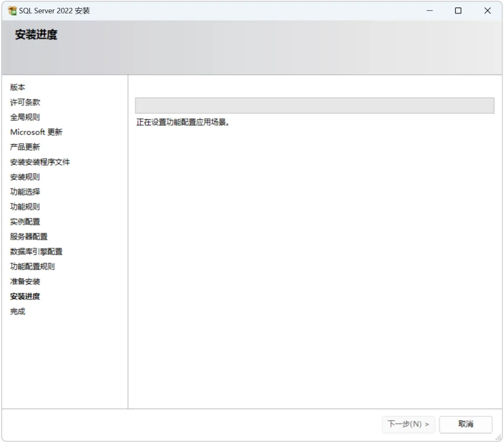Minimize the SQL Server 2022 setup window
The image size is (504, 443).
tap(429, 11)
